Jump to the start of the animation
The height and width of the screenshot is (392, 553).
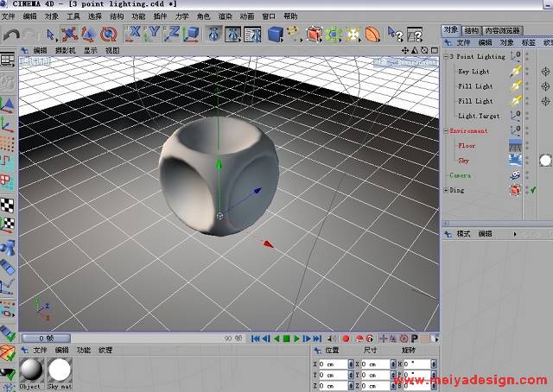(256, 338)
